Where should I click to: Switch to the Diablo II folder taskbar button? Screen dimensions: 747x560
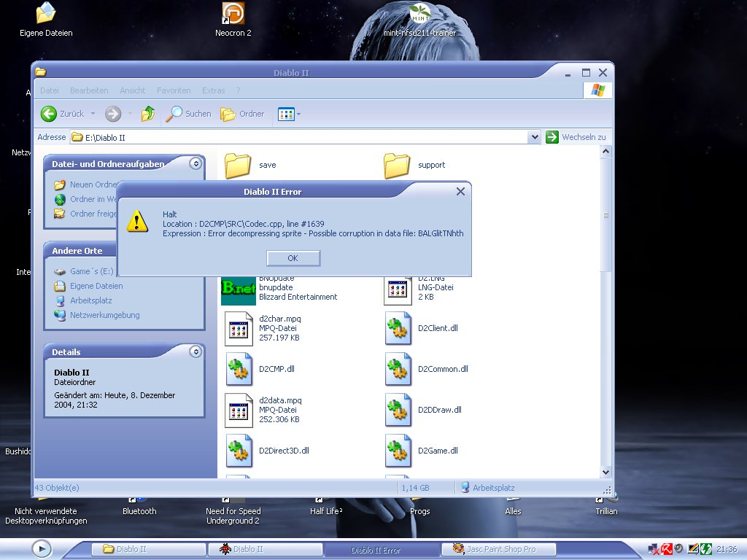148,549
